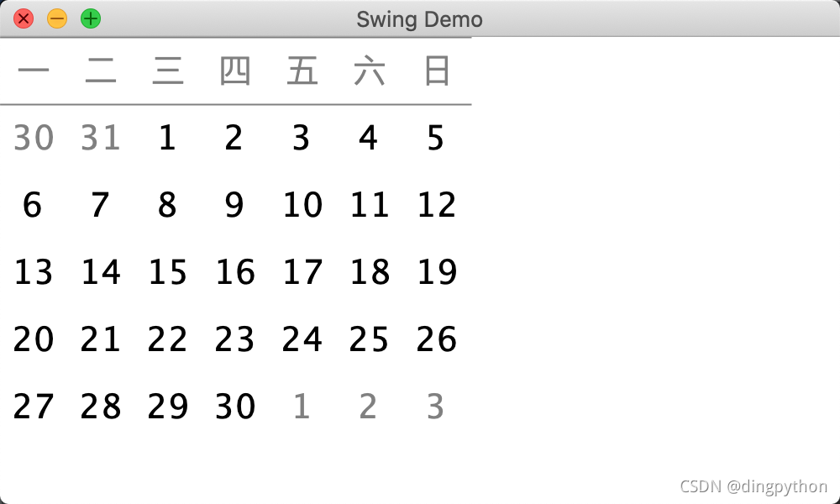840x504 pixels.
Task: Select date 14 in the calendar
Action: point(101,271)
